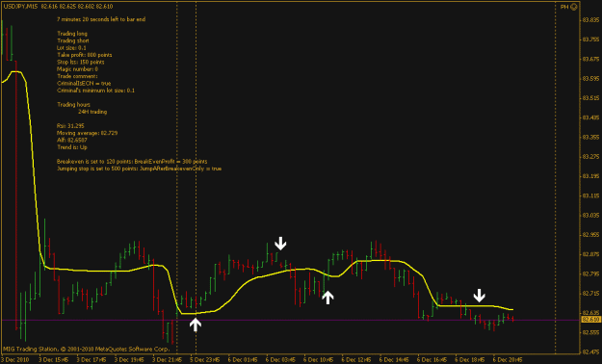The height and width of the screenshot is (364, 602).
Task: Click the PH expert advisor label
Action: pyautogui.click(x=564, y=7)
